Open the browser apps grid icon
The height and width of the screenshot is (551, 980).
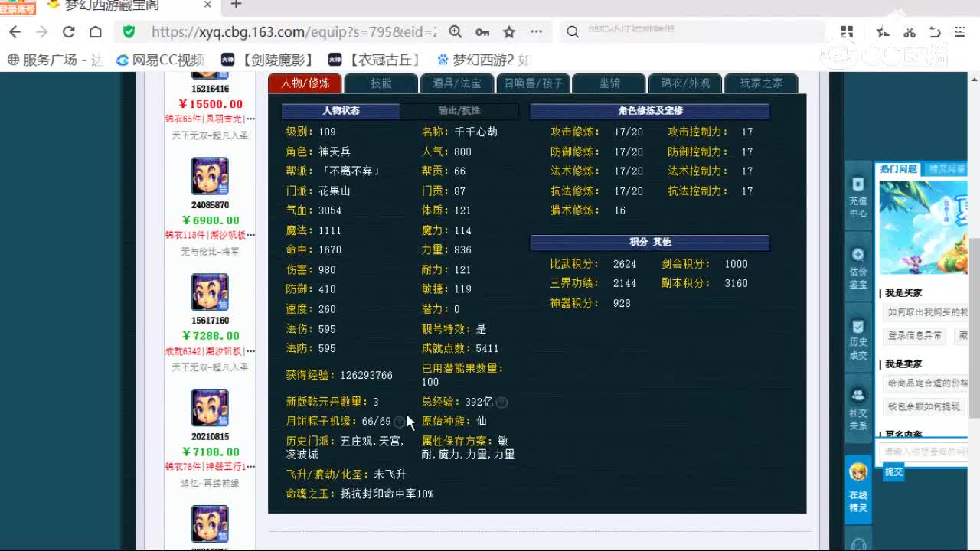[x=846, y=32]
